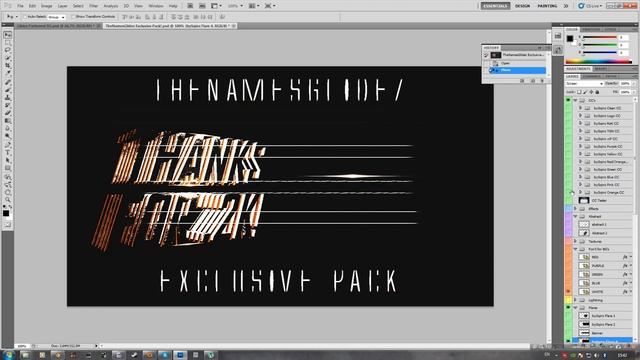This screenshot has height=360, width=640.
Task: Select the Abstract 1 layer thumbnail
Action: pos(584,224)
